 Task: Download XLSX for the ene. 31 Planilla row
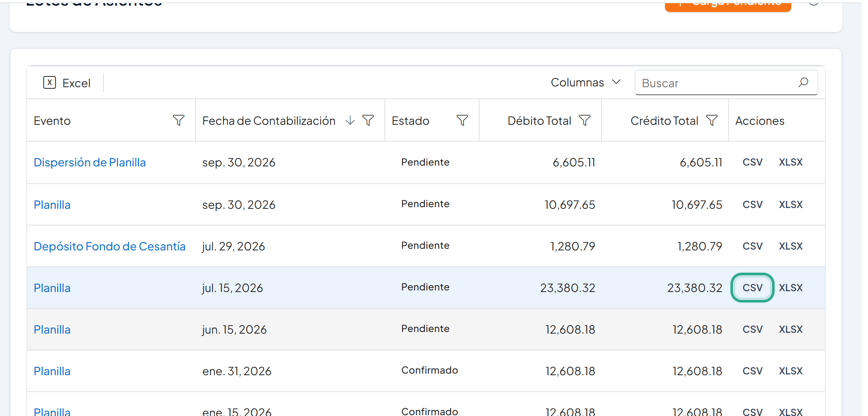pyautogui.click(x=790, y=371)
